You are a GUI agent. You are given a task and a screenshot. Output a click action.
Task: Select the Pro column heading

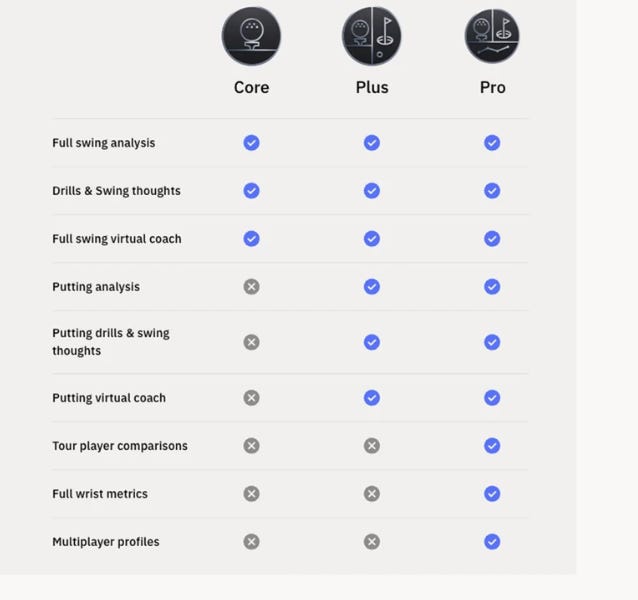click(x=492, y=87)
